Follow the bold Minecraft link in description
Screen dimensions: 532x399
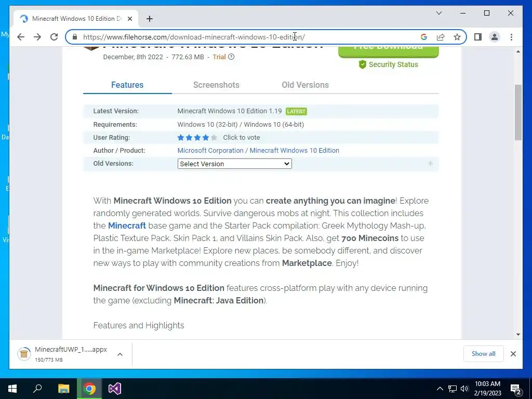127,225
